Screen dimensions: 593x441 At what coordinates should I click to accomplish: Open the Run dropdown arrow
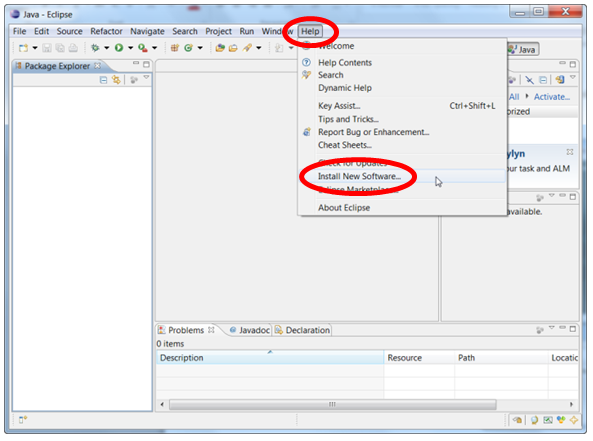(130, 48)
